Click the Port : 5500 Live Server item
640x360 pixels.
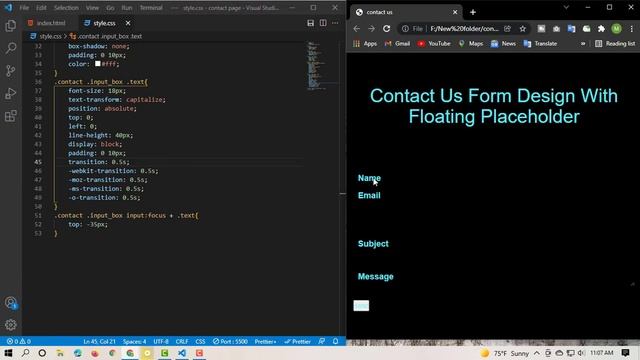point(230,341)
